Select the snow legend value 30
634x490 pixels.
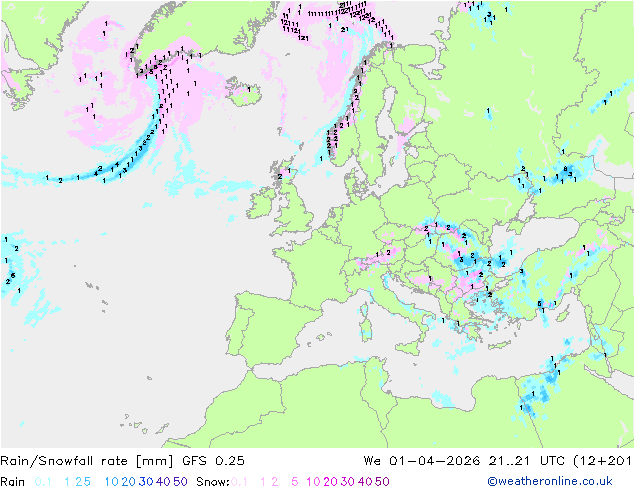348,482
